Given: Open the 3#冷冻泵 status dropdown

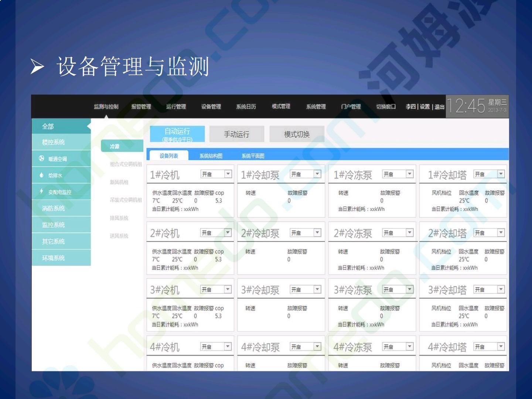Looking at the screenshot, I should tap(409, 290).
